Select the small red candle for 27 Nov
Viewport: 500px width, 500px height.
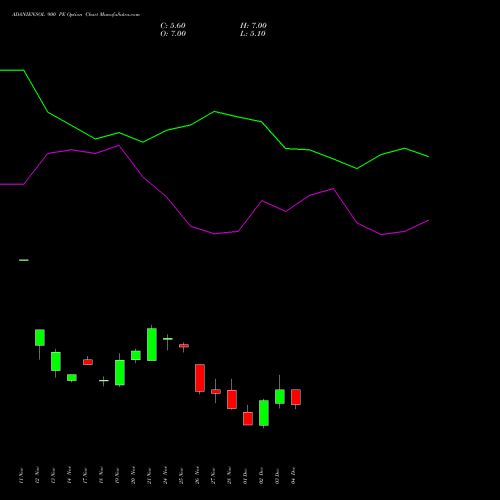point(216,392)
